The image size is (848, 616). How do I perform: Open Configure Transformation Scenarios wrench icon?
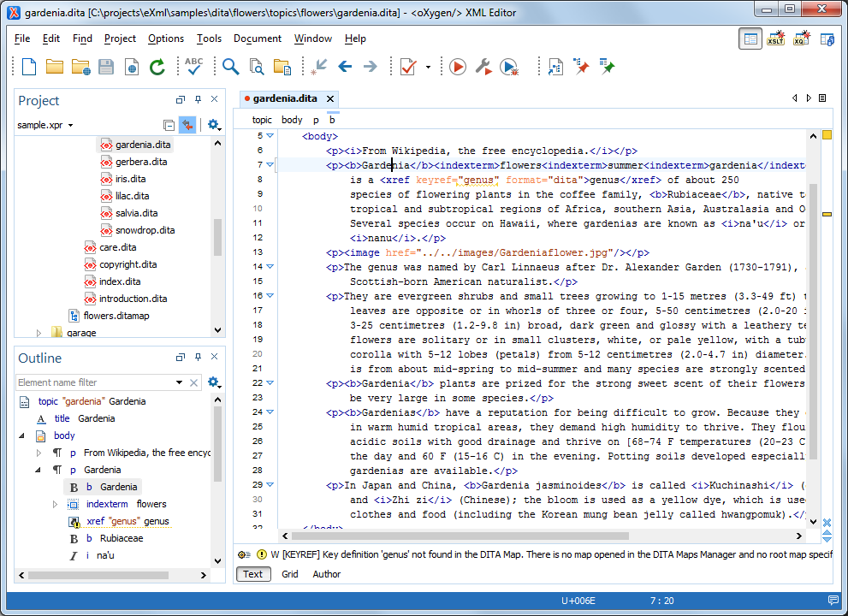pyautogui.click(x=483, y=66)
